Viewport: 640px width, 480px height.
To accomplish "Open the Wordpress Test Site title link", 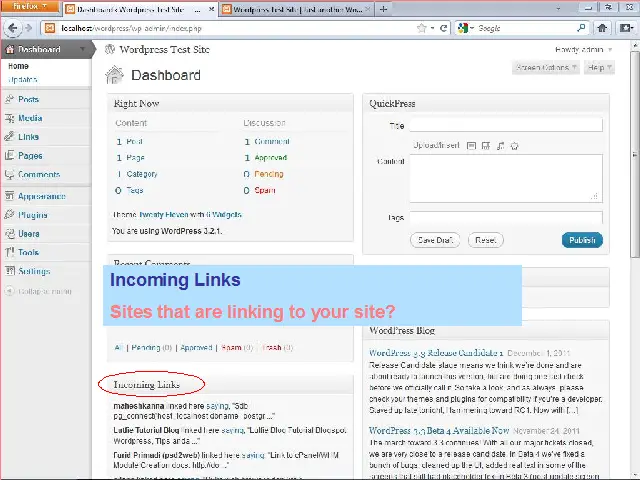I will click(x=164, y=49).
